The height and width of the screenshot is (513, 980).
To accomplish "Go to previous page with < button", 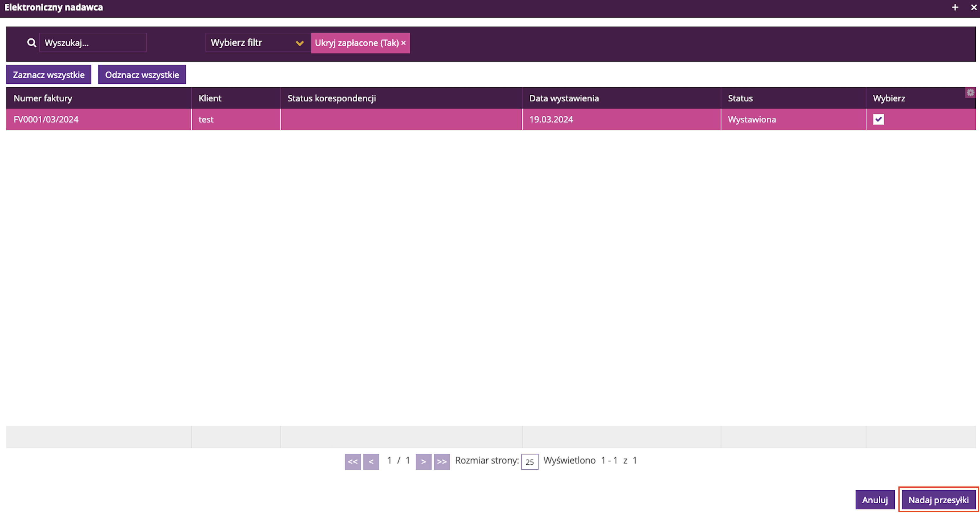I will pos(371,462).
